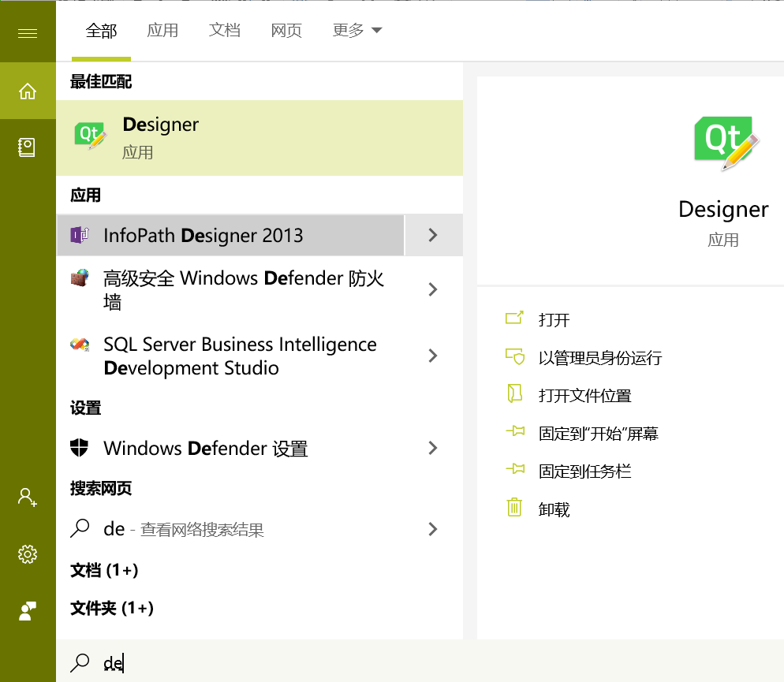This screenshot has width=784, height=682.
Task: Click the file location icon beside 打开文件位置
Action: 514,393
